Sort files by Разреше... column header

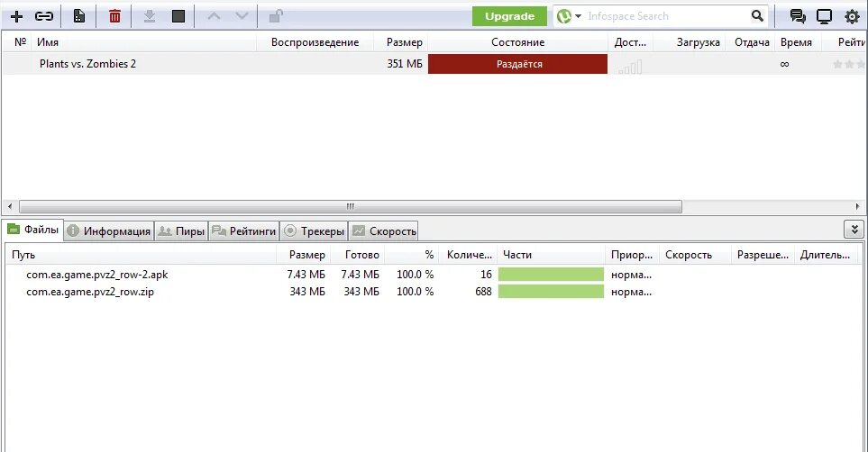tap(763, 255)
